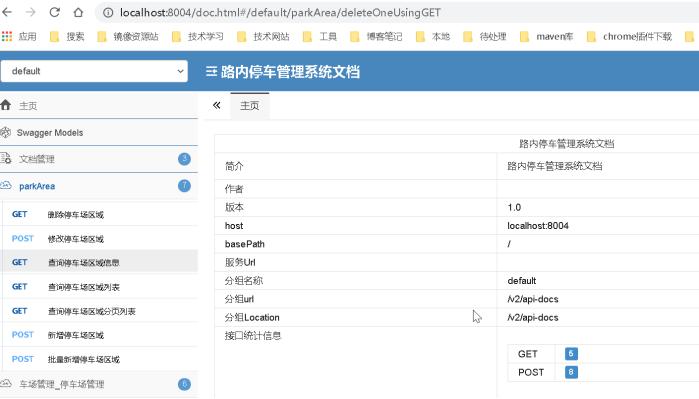Click the 文档管理 count badge 3
Image resolution: width=699 pixels, height=399 pixels.
coord(184,159)
